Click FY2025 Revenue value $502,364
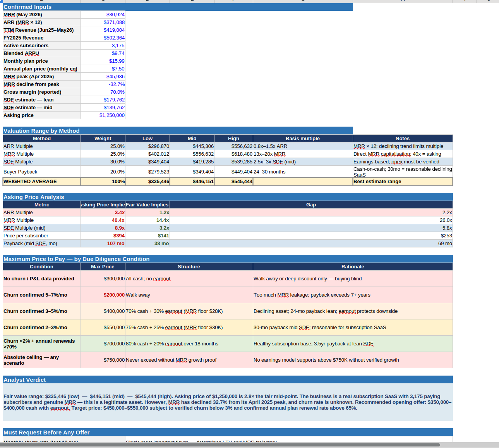The width and height of the screenshot is (499, 448). [x=103, y=38]
